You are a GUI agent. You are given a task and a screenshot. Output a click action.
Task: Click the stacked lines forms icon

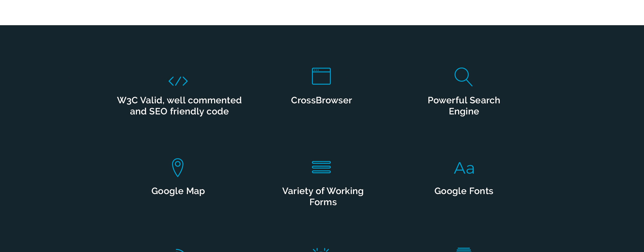click(321, 167)
